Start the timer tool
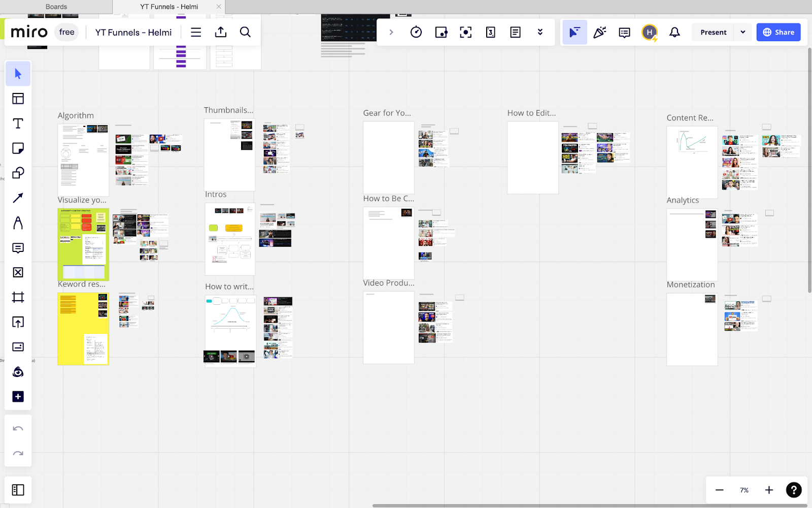 coord(416,33)
